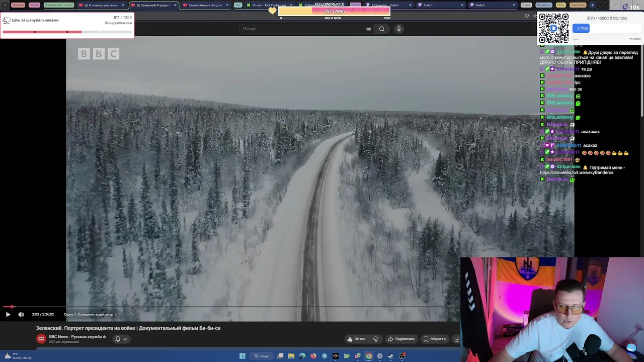This screenshot has width=644, height=362.
Task: Open Chrome from taskbar
Action: coord(369,356)
